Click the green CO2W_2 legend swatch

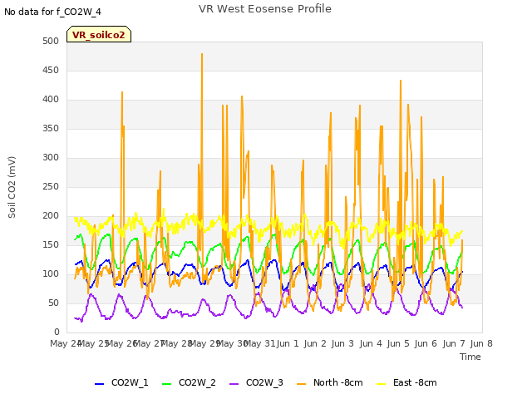click(x=166, y=384)
